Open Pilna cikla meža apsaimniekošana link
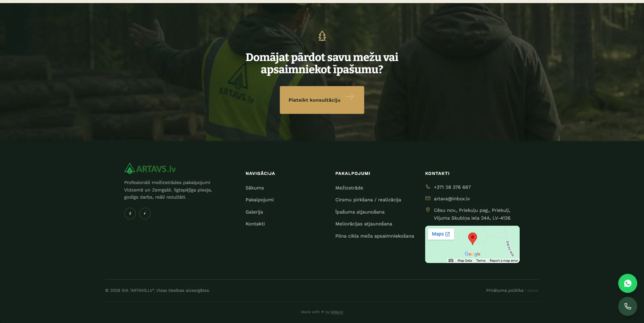Viewport: 644px width, 323px height. tap(375, 236)
